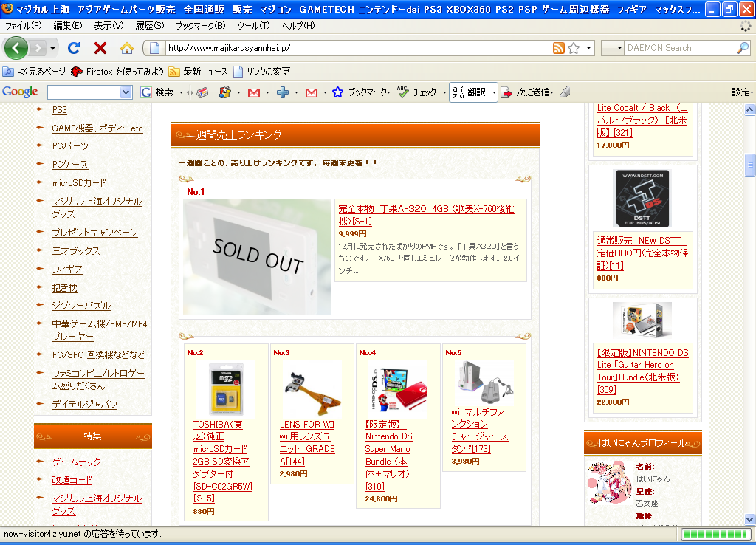Open the wii マルチファンクション チャージャー link

(x=480, y=431)
